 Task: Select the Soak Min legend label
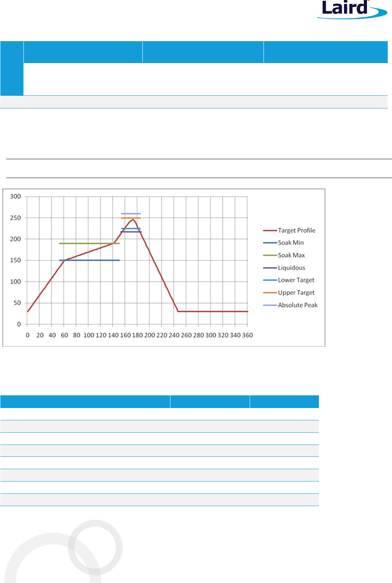tap(291, 243)
